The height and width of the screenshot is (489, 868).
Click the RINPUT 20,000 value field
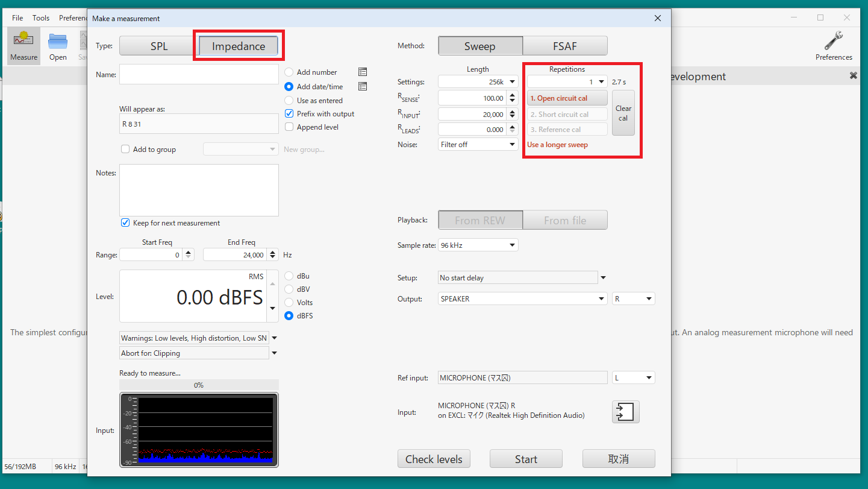[473, 113]
